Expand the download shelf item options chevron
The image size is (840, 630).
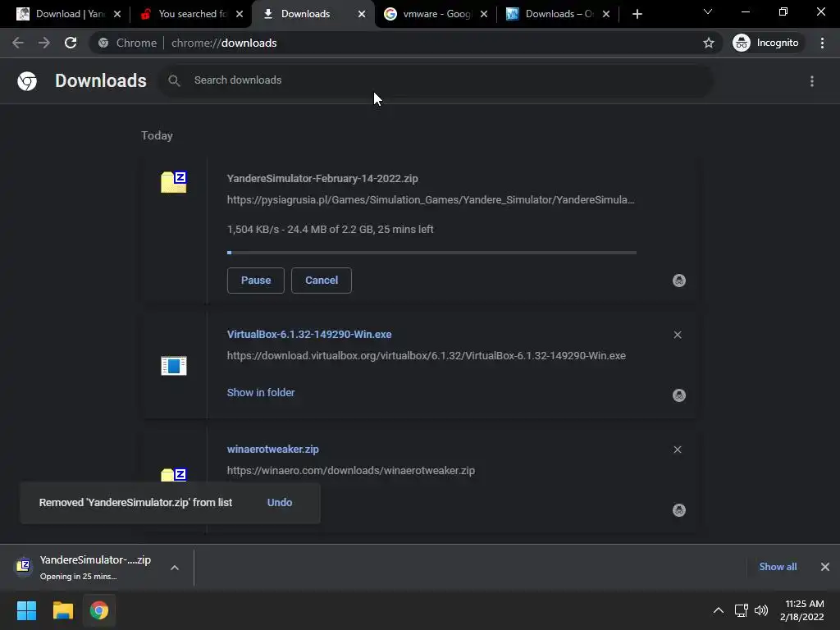[175, 568]
